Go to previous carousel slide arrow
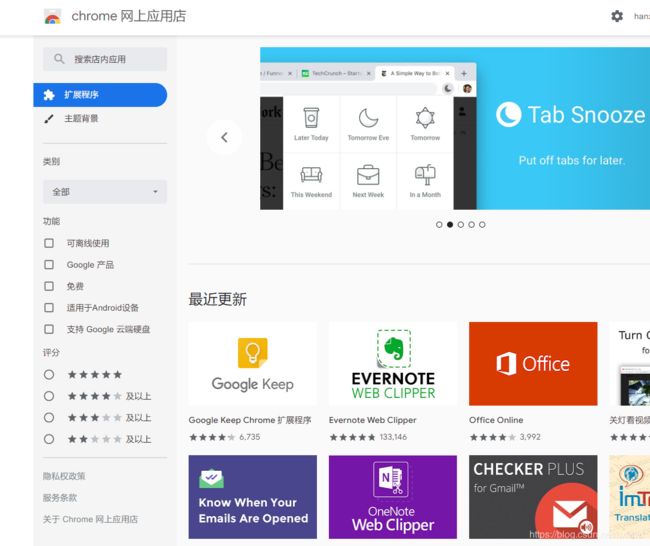Viewport: 650px width, 546px height. [x=224, y=137]
